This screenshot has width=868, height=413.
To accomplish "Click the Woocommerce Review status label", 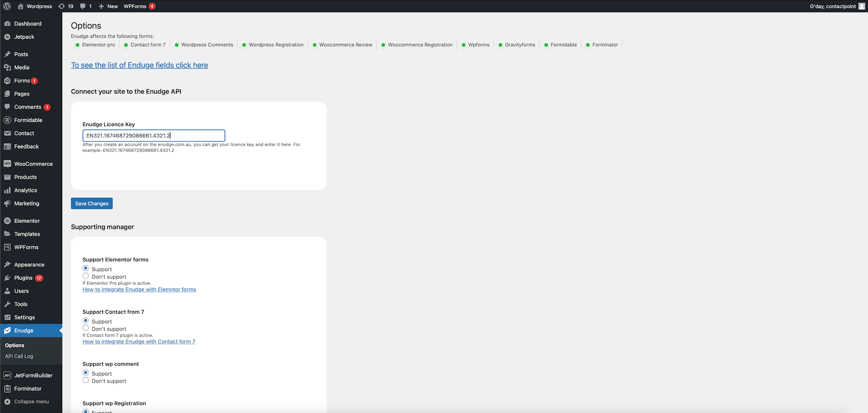I will click(x=346, y=45).
